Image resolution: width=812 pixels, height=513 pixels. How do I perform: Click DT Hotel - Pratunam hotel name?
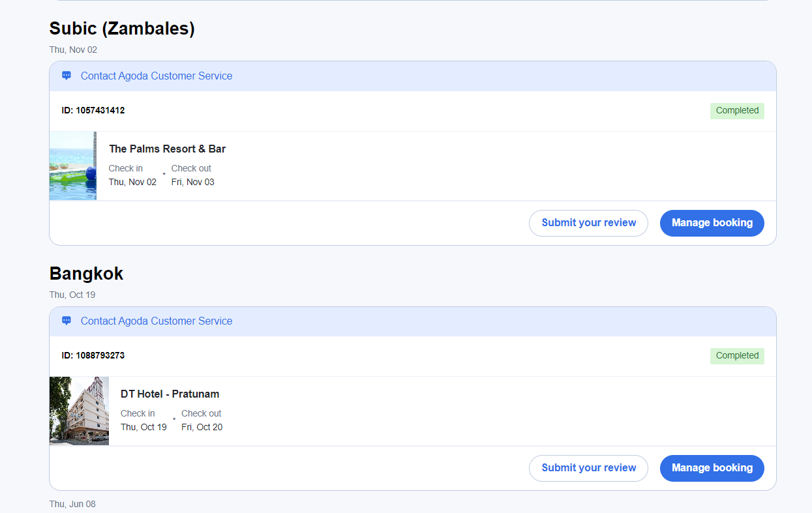click(x=170, y=394)
